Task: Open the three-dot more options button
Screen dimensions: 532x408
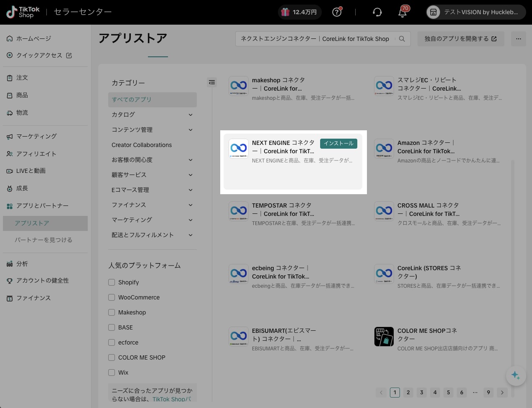Action: (x=519, y=39)
